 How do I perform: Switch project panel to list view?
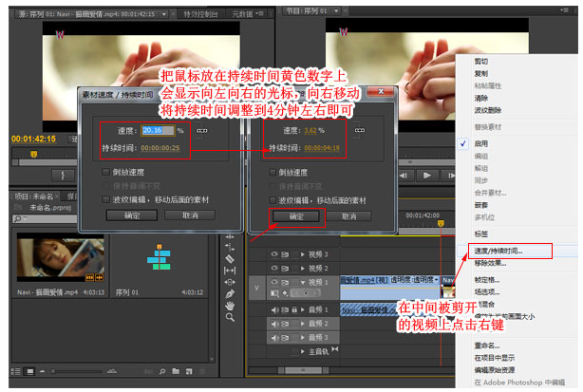(x=15, y=371)
